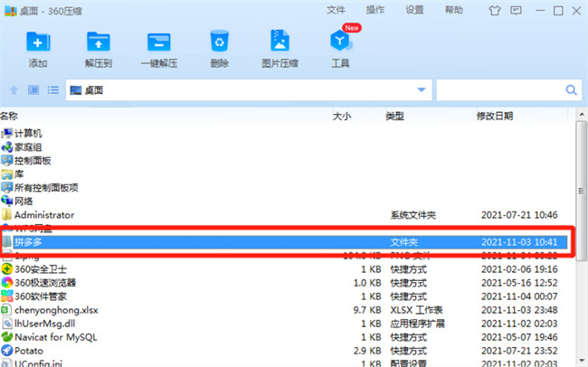Sort by 修改日期 column header
Viewport: 588px width, 367px height.
[494, 117]
